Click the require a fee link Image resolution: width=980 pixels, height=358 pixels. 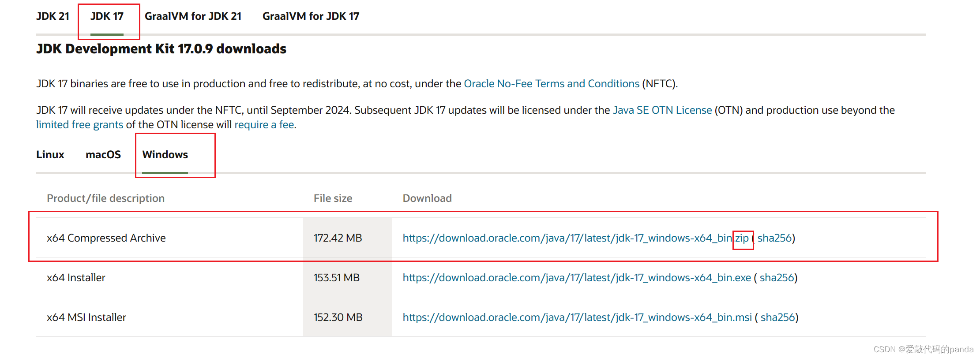point(264,125)
